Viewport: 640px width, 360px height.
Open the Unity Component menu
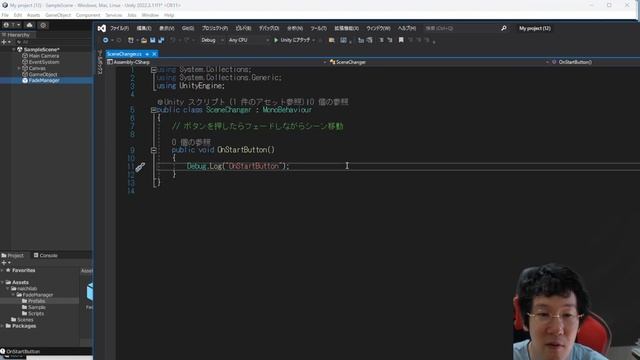pos(88,15)
